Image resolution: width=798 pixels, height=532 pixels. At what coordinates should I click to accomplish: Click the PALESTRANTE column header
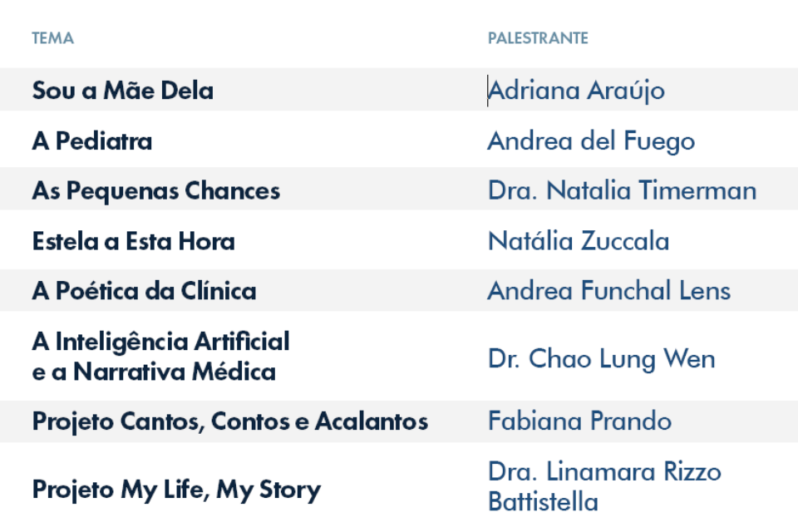click(x=538, y=38)
